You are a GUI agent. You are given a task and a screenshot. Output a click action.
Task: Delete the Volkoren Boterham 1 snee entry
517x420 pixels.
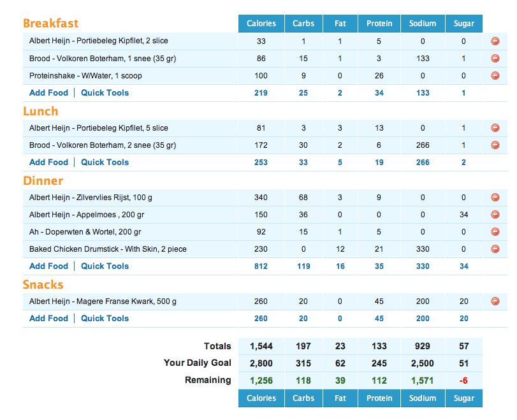point(495,59)
